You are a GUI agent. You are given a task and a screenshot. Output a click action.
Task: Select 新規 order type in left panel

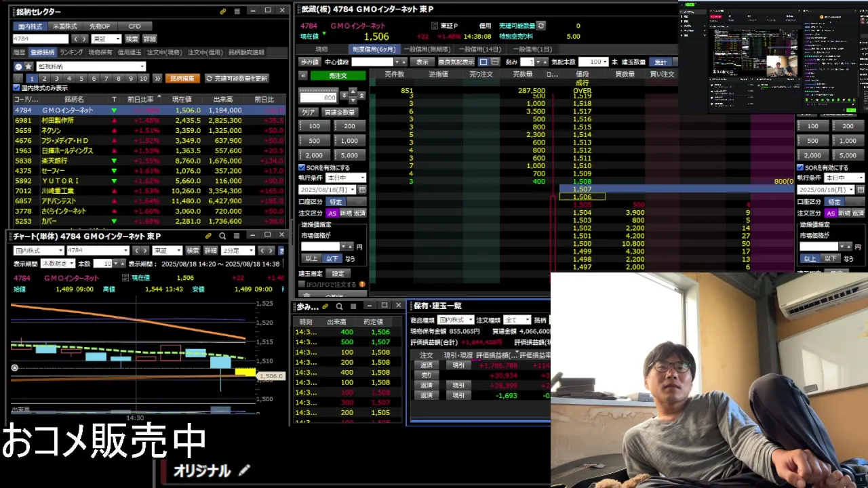point(346,213)
